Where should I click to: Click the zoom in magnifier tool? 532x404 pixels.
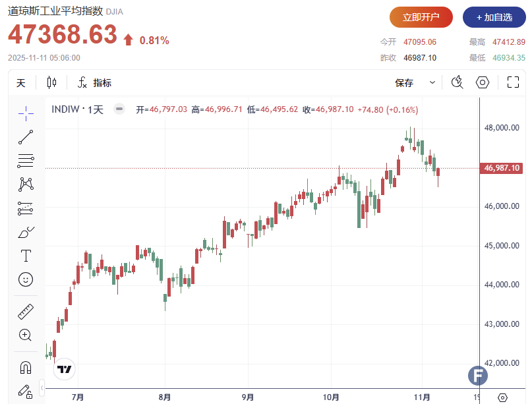(x=26, y=335)
